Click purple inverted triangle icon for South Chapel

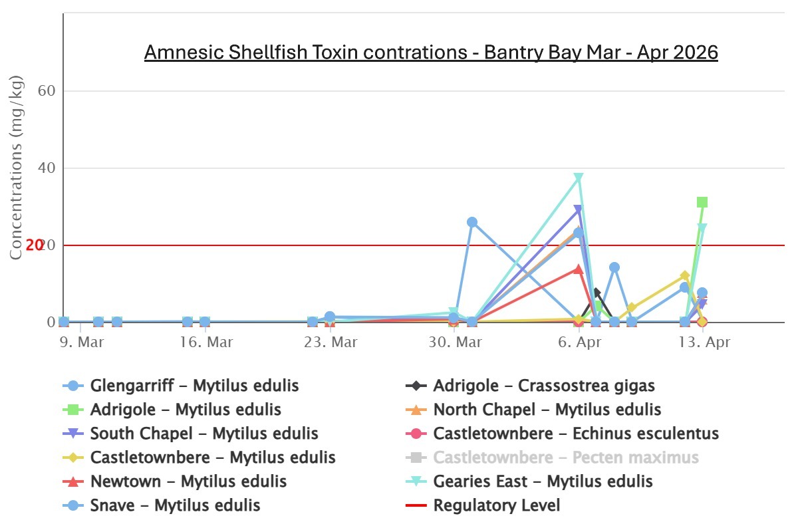coord(74,434)
